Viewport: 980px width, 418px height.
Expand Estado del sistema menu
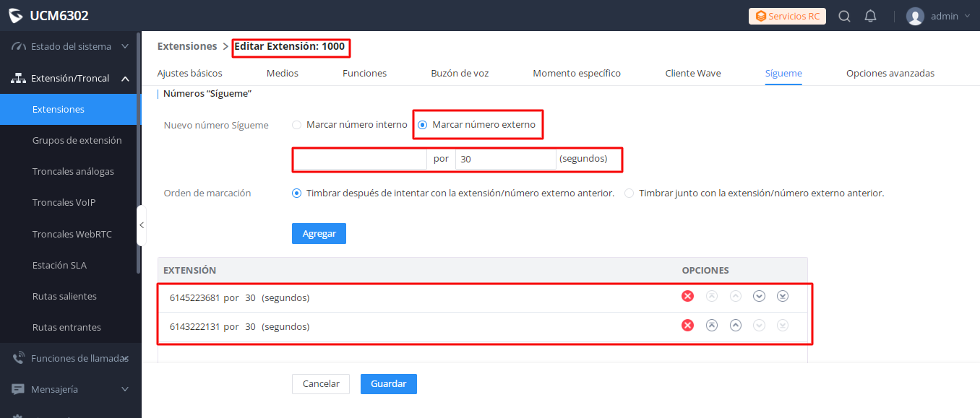click(x=70, y=46)
